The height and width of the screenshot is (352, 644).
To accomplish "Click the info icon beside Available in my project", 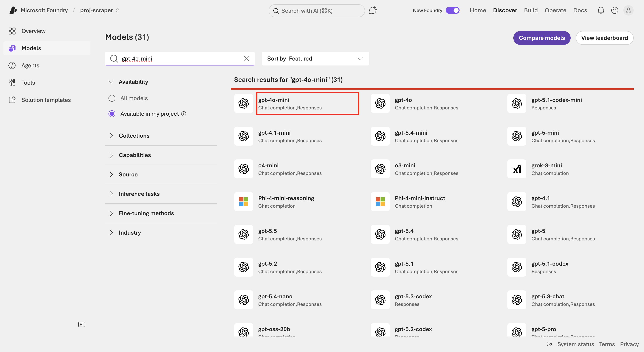I will click(x=184, y=114).
